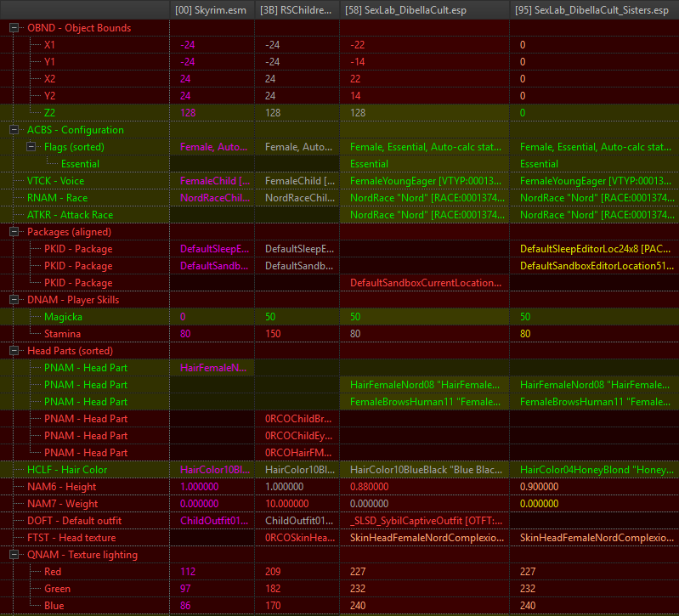Collapse the OBND - Object Bounds node
The height and width of the screenshot is (616, 679).
coord(14,28)
